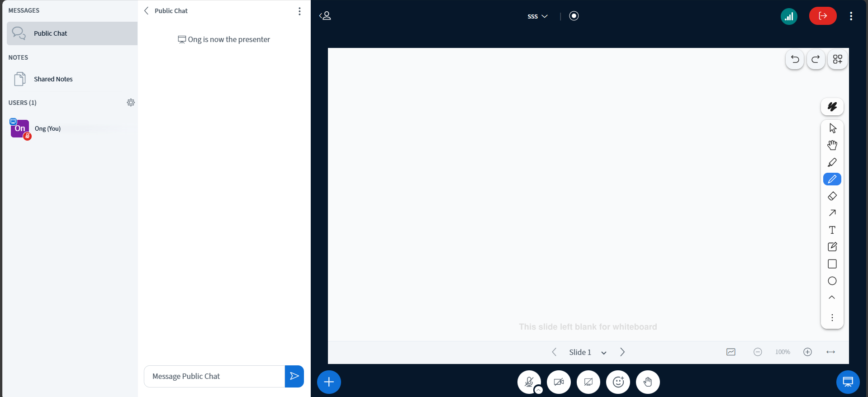Click the Message Public Chat input field
Screen dimensions: 868x397
click(214, 376)
